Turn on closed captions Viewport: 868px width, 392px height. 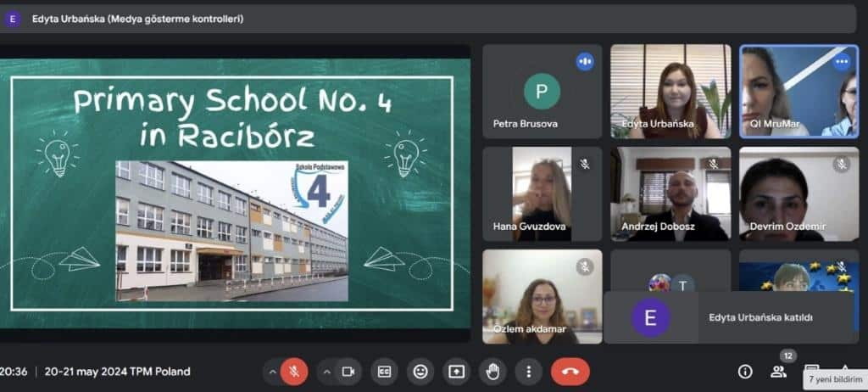coord(384,372)
